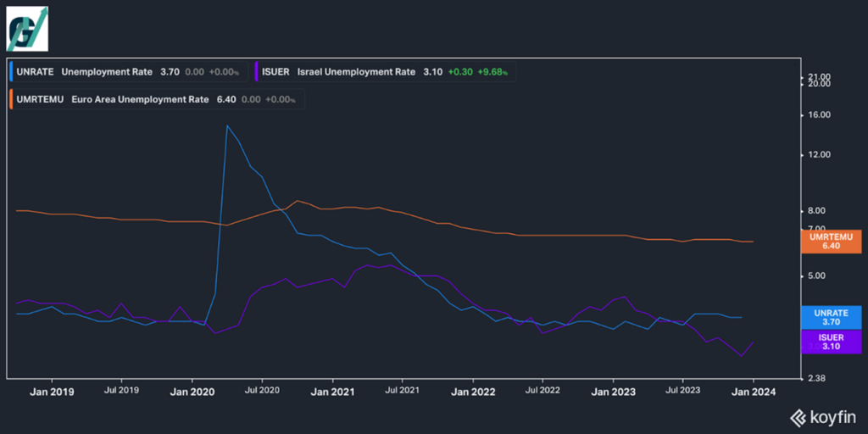Click the 16.00 y-axis value
Screen dimensions: 868x434
click(x=820, y=115)
